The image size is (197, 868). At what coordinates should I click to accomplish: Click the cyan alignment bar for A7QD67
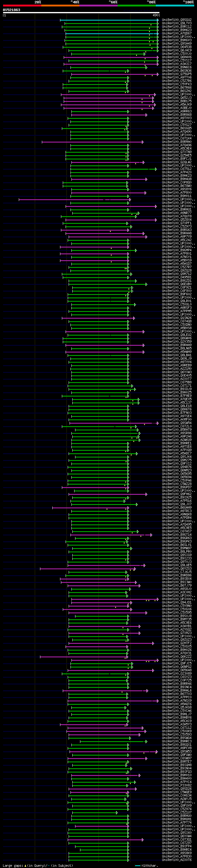click(x=112, y=33)
